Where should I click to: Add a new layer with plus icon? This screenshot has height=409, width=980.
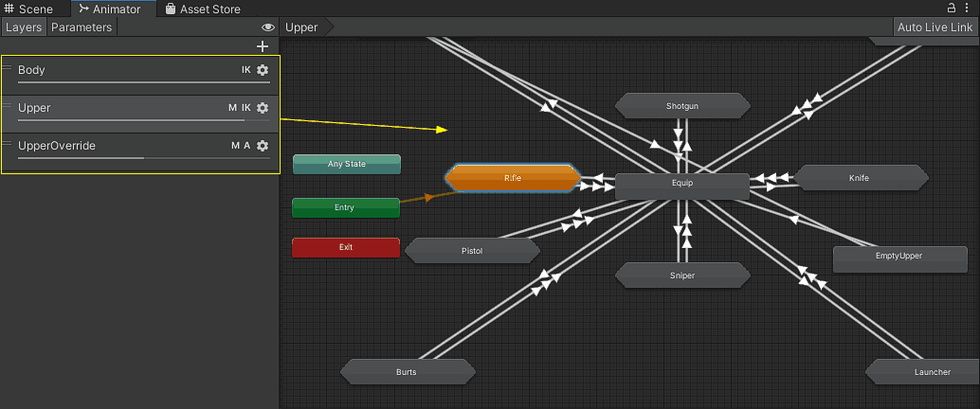(x=263, y=46)
